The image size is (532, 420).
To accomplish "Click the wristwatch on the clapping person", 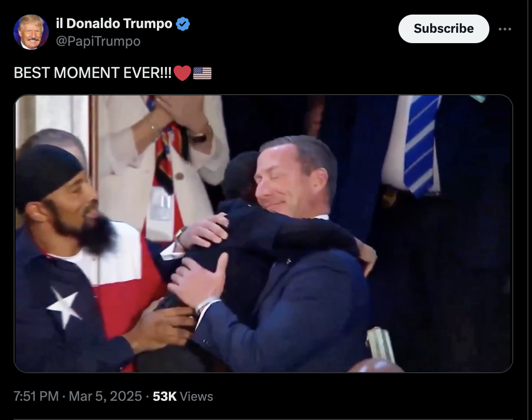I will click(198, 137).
